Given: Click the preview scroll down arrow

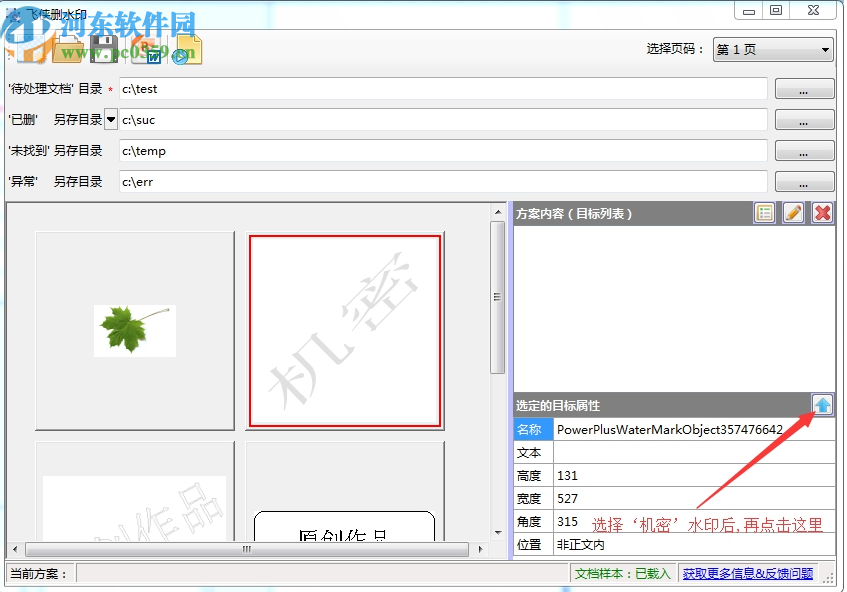Looking at the screenshot, I should tap(497, 533).
